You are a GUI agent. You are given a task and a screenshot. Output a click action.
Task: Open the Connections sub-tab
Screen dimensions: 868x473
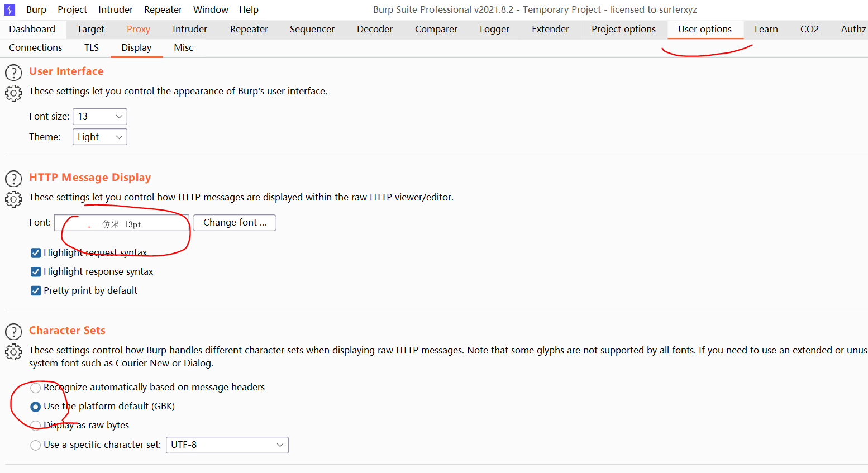click(x=36, y=48)
